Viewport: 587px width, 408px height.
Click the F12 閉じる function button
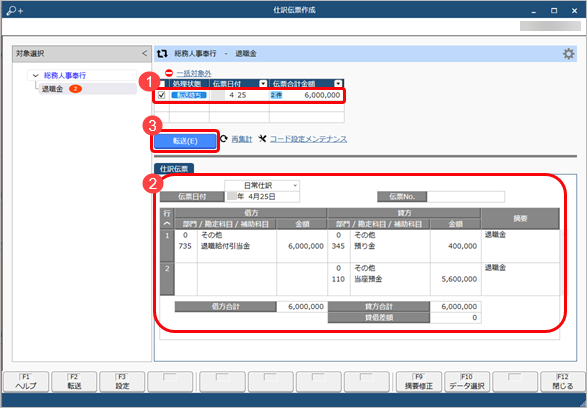pos(563,381)
